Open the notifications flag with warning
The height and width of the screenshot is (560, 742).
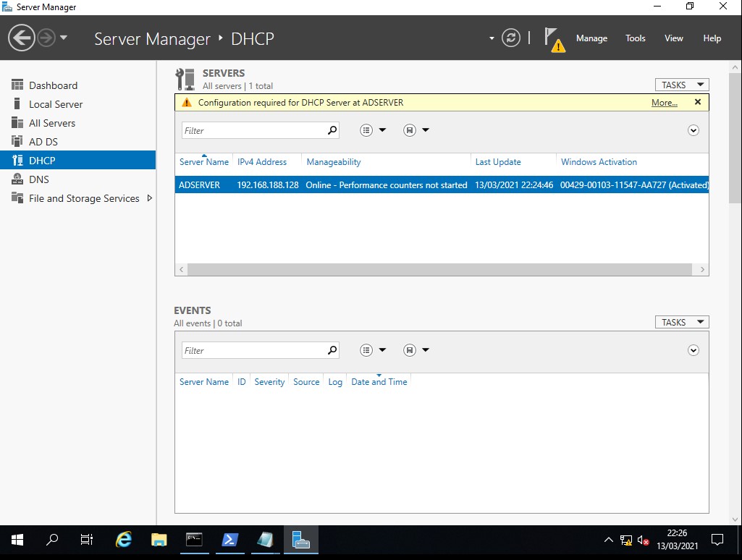point(554,39)
